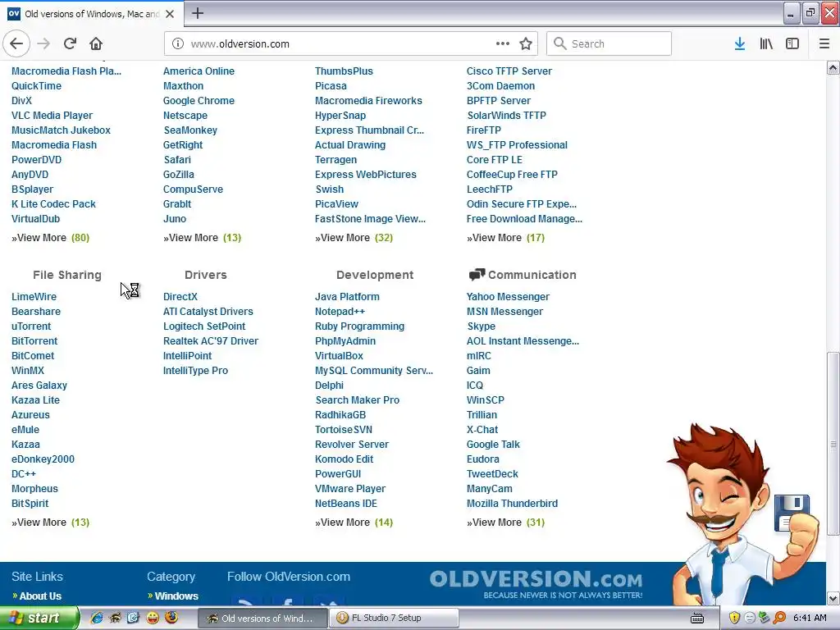Toggle the sidebar view
840x630 pixels.
coord(792,43)
